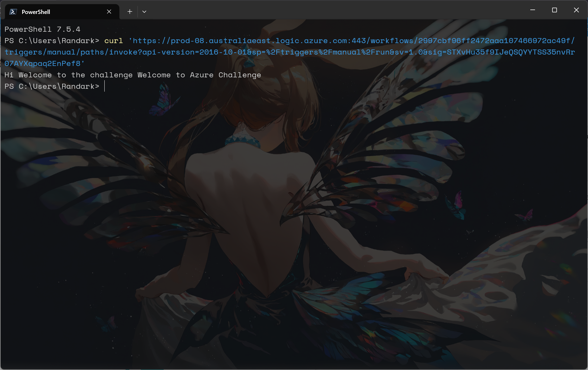The height and width of the screenshot is (370, 588).
Task: Focus the empty prompt at the cursor
Action: pos(105,86)
